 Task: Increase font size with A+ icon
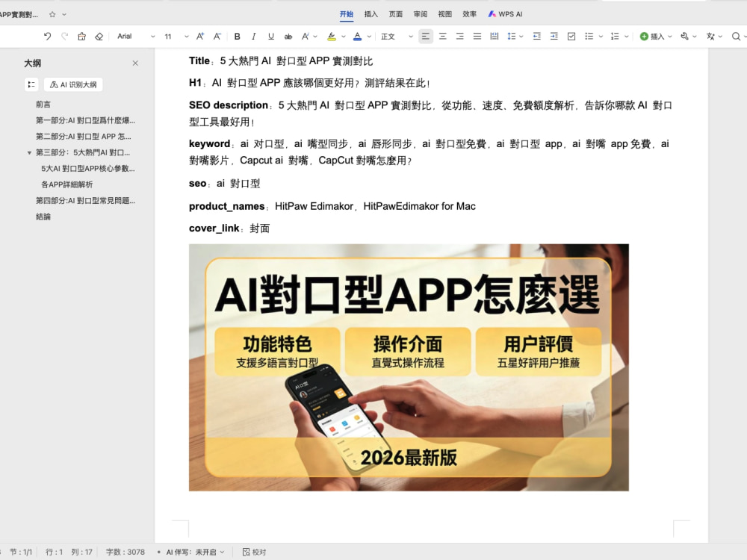(x=200, y=36)
